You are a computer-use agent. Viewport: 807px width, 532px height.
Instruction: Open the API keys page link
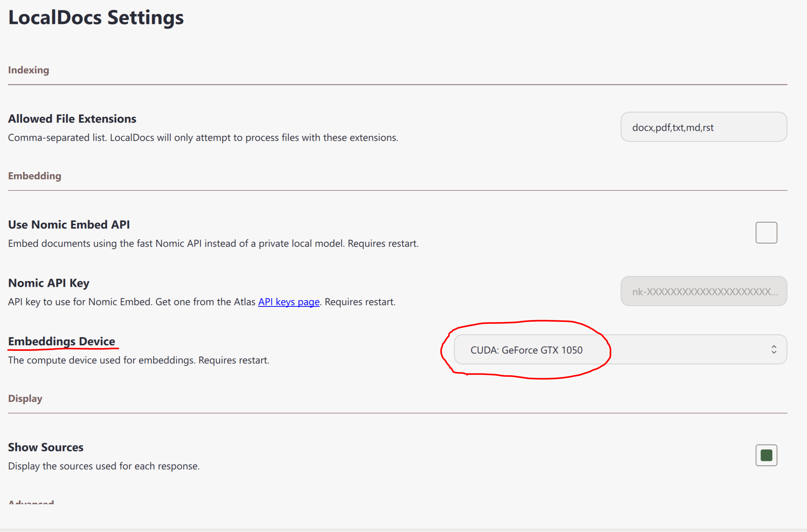click(289, 302)
